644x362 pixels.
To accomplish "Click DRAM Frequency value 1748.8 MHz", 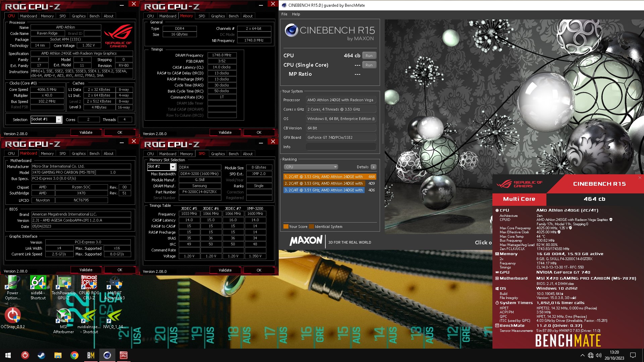I will click(222, 55).
